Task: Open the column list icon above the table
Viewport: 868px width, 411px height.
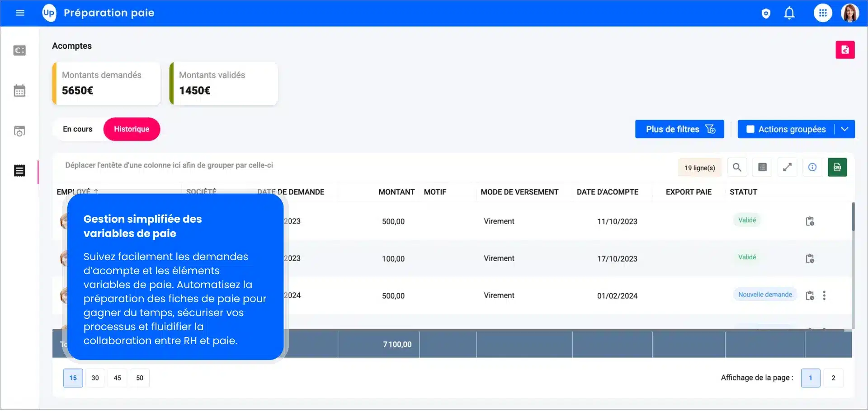Action: [x=762, y=167]
